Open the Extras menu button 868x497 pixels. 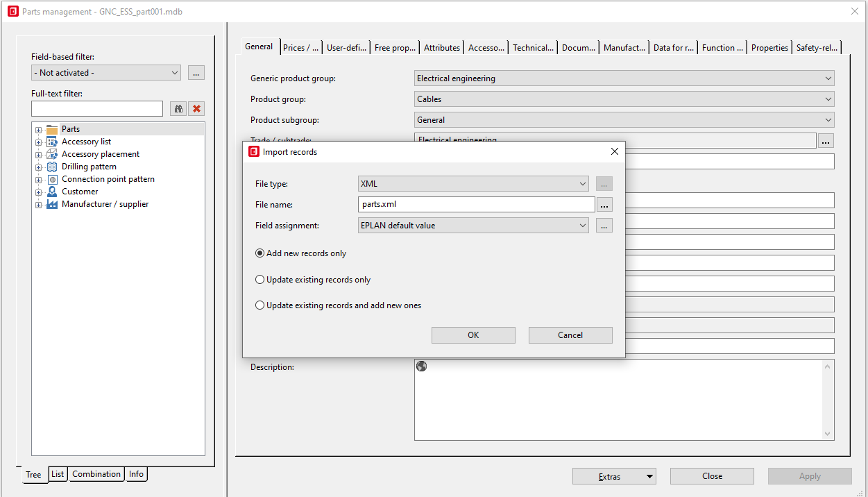pyautogui.click(x=614, y=476)
